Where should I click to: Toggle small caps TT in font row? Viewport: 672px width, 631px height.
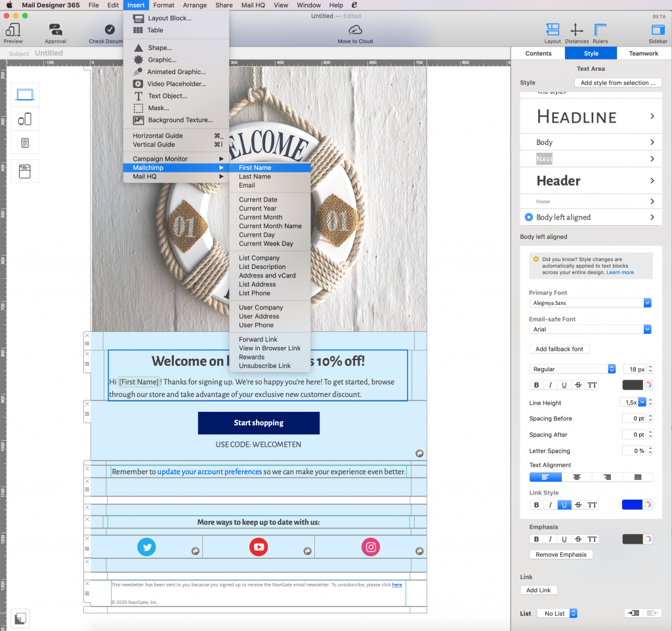(x=592, y=384)
